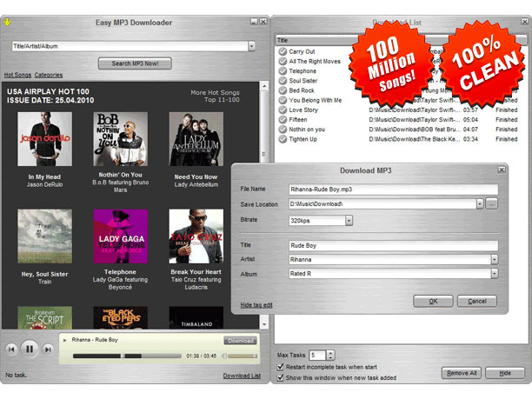Click the check icon beside You Belong With Me

click(283, 100)
